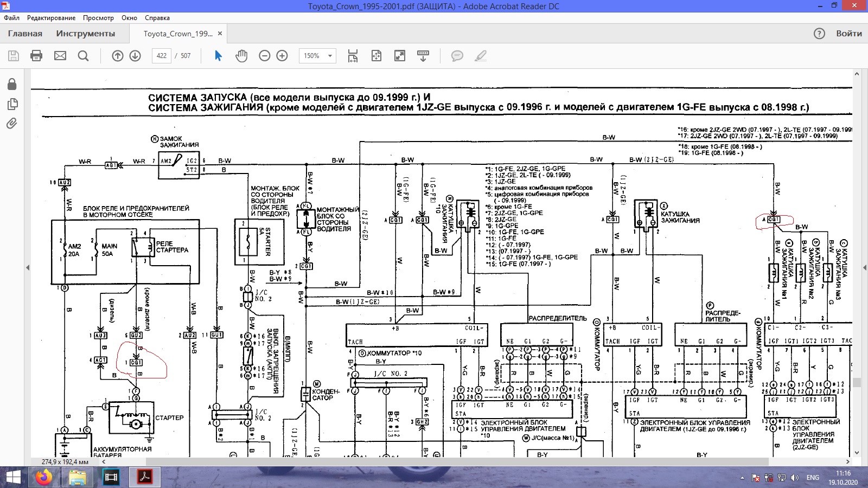Screen dimensions: 868x488
Task: Zoom in with plus button
Action: (282, 55)
